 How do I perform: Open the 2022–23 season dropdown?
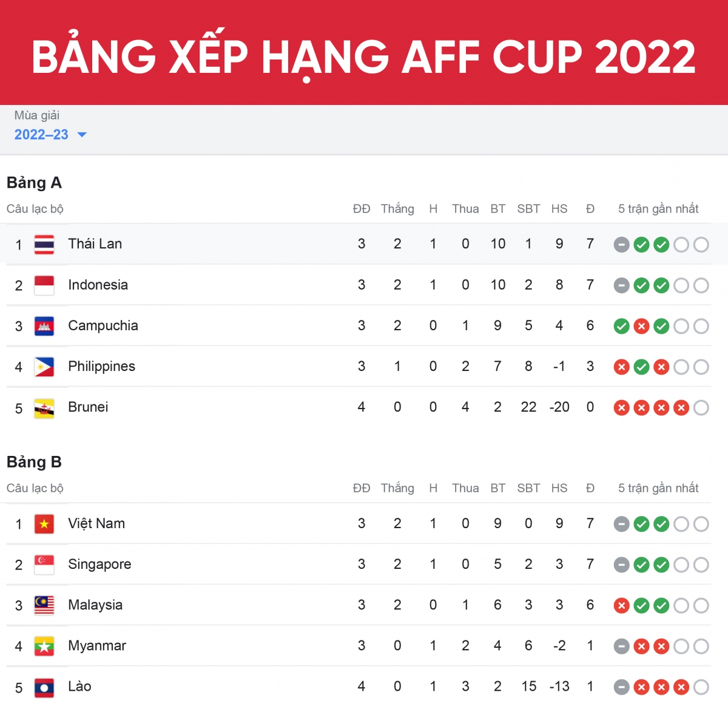click(41, 135)
